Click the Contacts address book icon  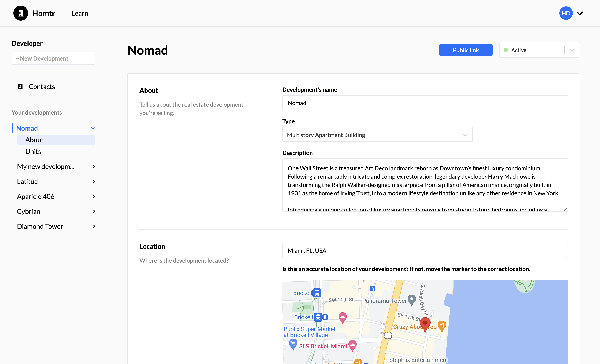[20, 86]
